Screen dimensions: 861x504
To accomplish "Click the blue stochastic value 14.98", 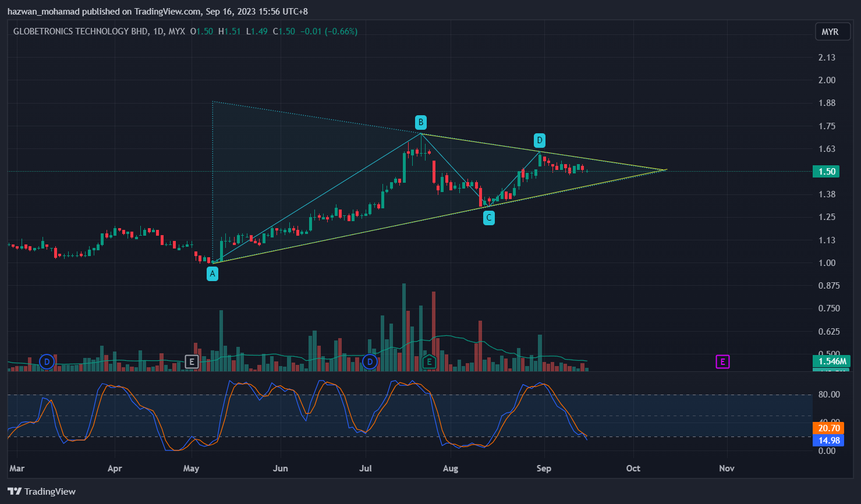I will pos(828,441).
